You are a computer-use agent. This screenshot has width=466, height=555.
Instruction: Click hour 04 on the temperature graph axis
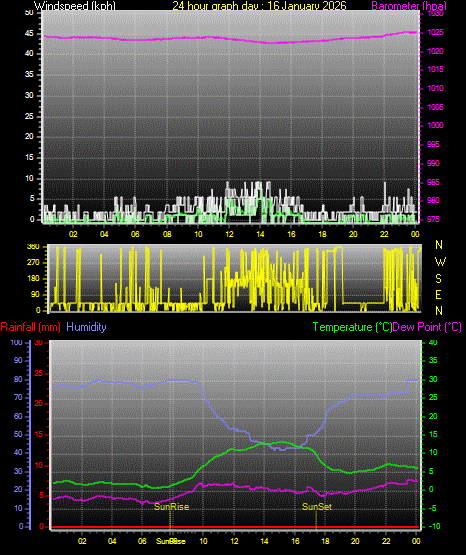(112, 541)
